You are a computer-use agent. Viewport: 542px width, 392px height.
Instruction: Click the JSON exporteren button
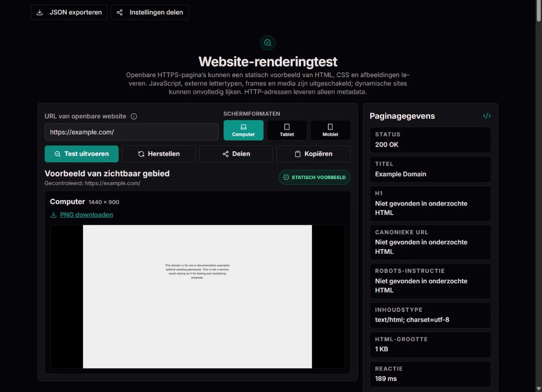(69, 12)
